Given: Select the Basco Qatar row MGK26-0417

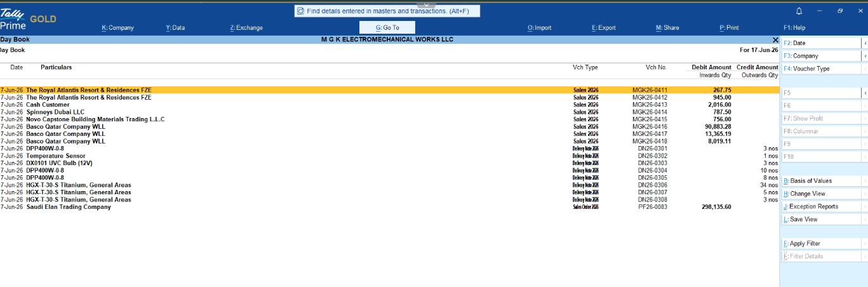Looking at the screenshot, I should point(389,134).
